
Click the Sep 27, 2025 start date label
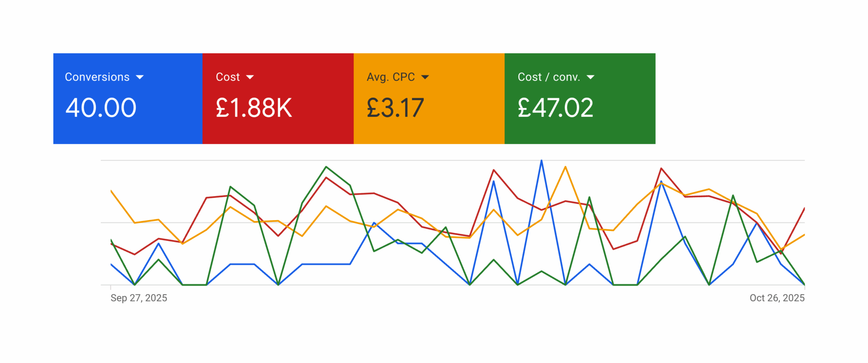(x=139, y=298)
